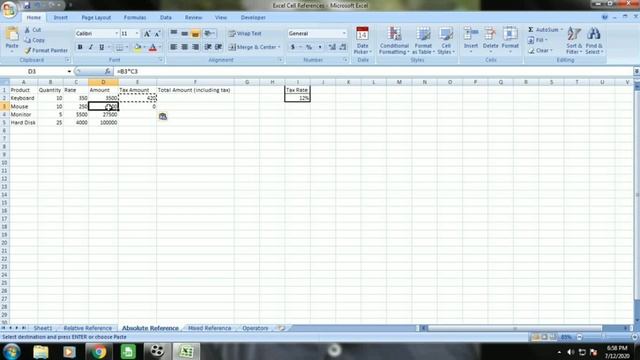The image size is (640, 360).
Task: Expand the AutoSum dropdown
Action: coord(562,30)
